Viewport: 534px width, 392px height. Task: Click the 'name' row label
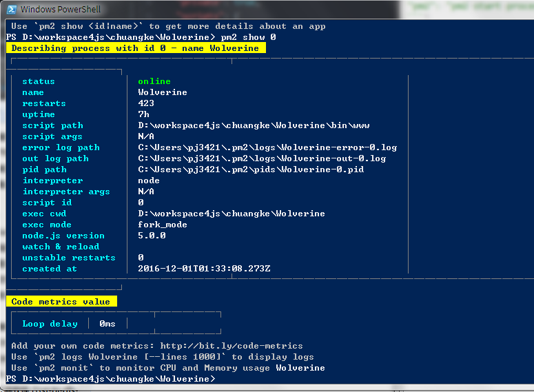[x=33, y=92]
